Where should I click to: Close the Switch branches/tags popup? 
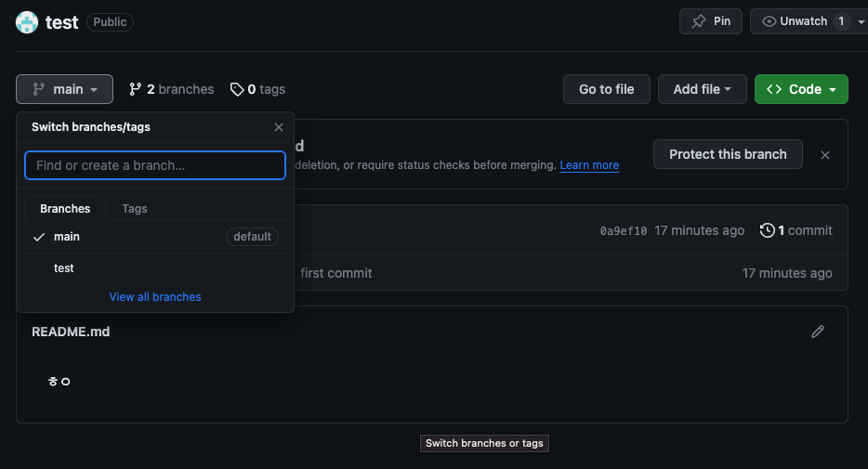point(279,127)
